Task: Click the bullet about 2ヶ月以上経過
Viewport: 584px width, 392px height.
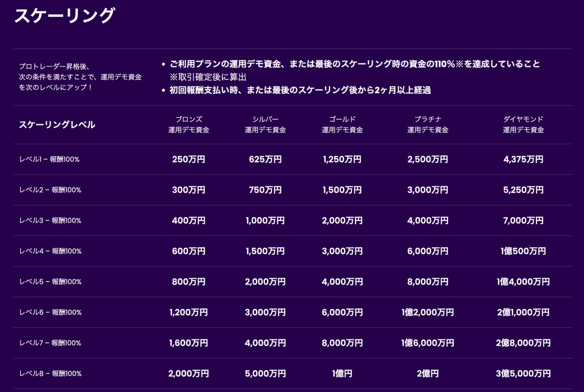Action: coord(300,90)
